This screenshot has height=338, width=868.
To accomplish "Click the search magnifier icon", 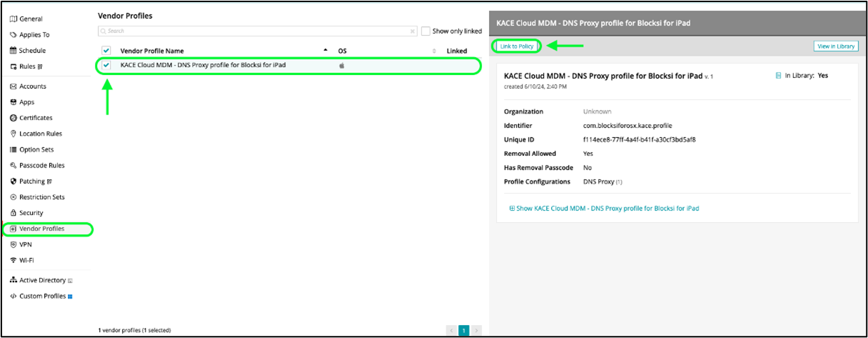I will [104, 31].
